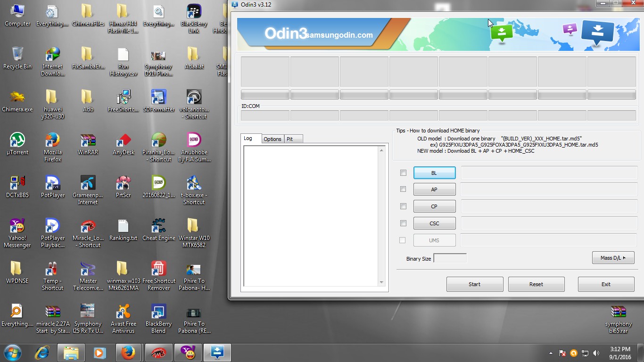The image size is (644, 362).
Task: Select the DCTxBB5 desktop icon
Action: (17, 186)
